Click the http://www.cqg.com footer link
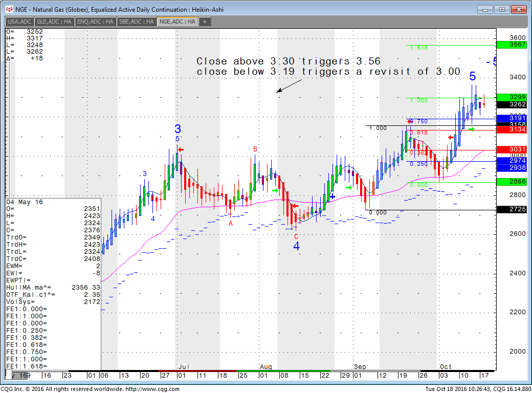 tap(152, 389)
